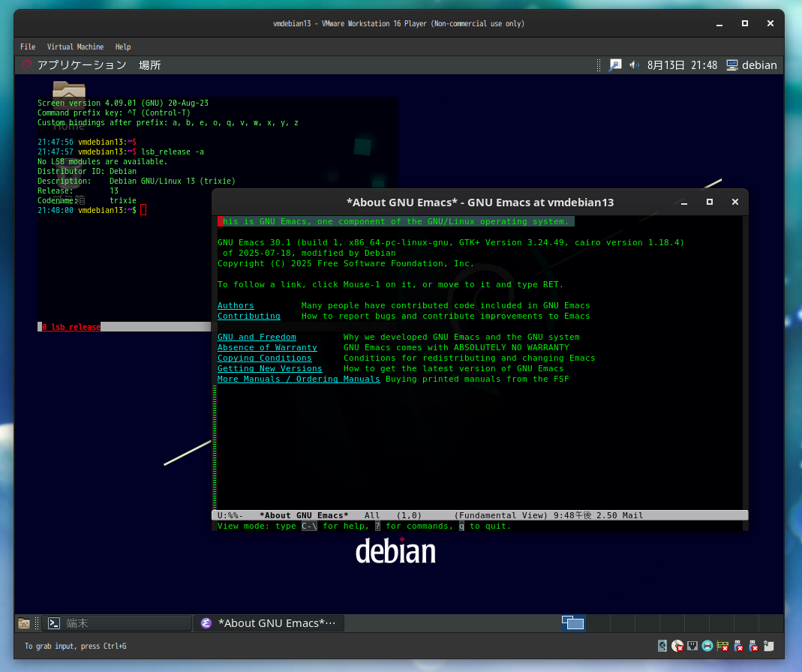Click the VMware hard disk device icon
The width and height of the screenshot is (802, 672).
point(662,646)
